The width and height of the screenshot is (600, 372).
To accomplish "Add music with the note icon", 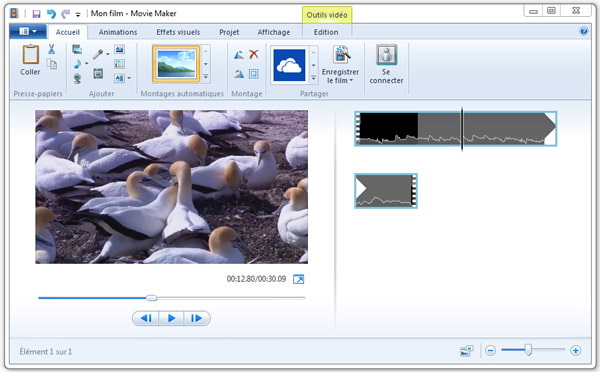I will tap(77, 64).
